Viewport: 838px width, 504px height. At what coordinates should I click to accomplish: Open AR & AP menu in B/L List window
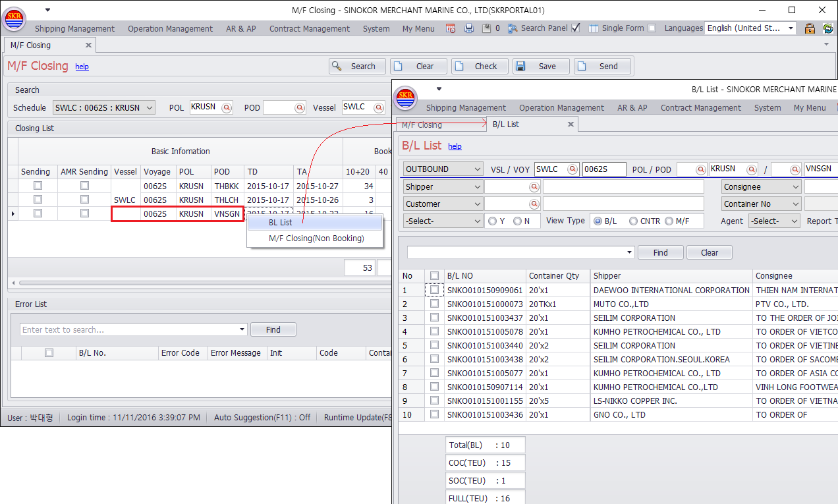[x=632, y=108]
